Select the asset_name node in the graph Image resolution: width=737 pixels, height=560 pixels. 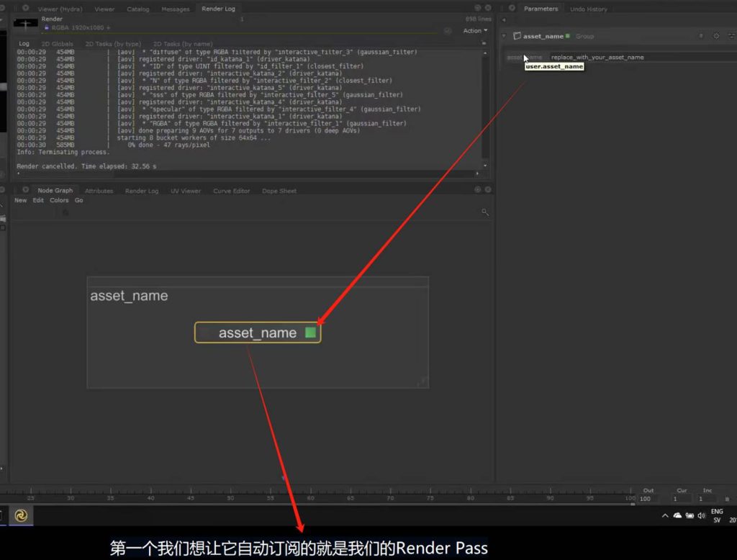click(x=257, y=333)
